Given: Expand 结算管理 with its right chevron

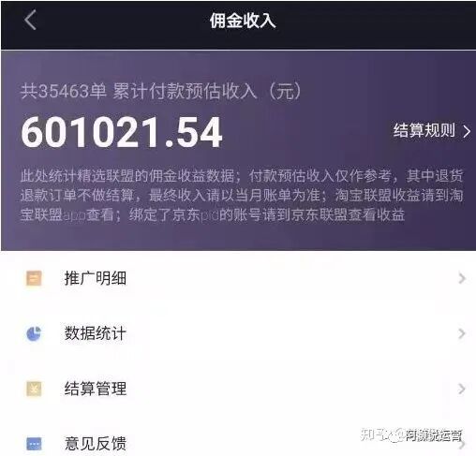Looking at the screenshot, I should click(x=462, y=389).
